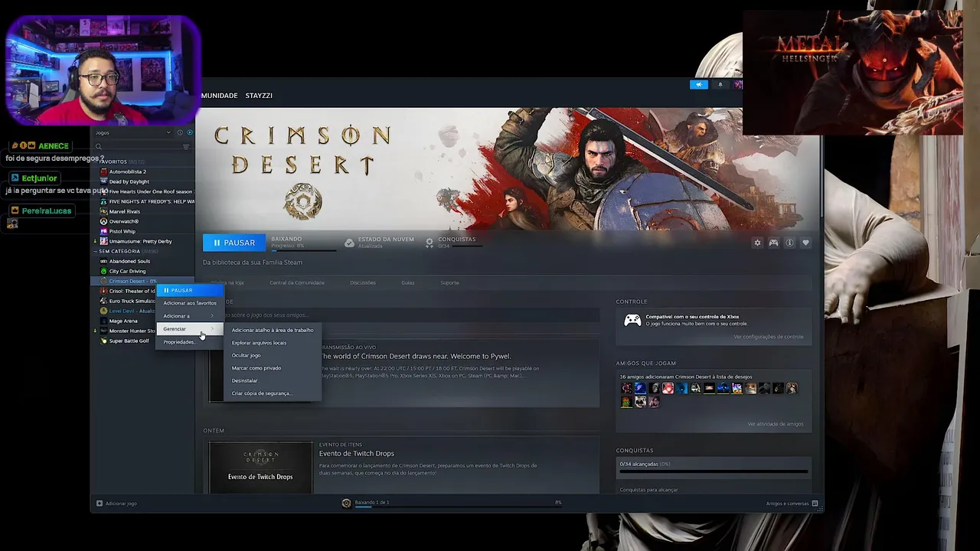Select Euro Truck Simulator in the list

(132, 301)
